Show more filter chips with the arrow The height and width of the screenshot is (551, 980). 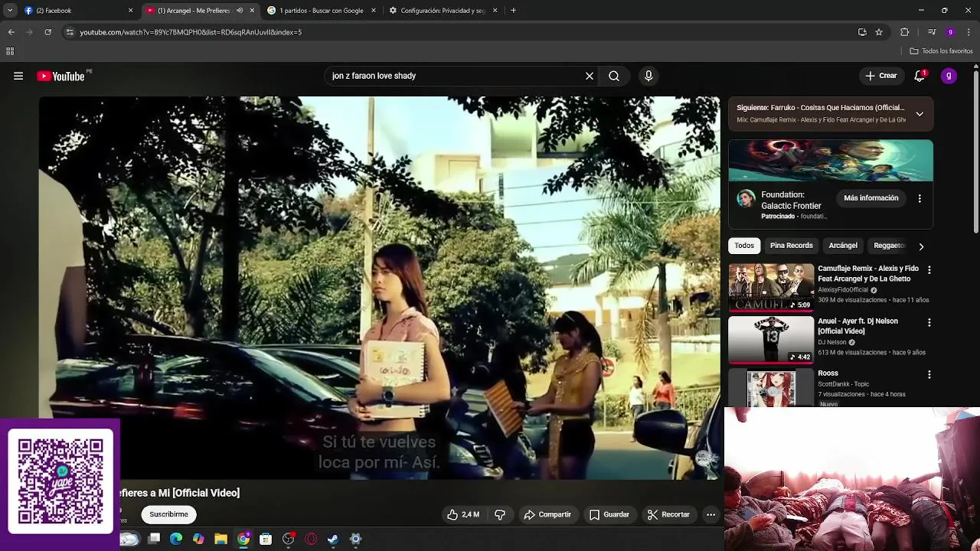pos(921,246)
